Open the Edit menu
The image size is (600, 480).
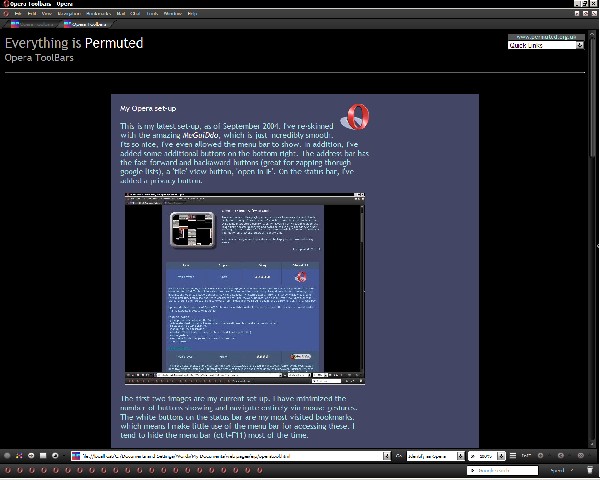(32, 14)
